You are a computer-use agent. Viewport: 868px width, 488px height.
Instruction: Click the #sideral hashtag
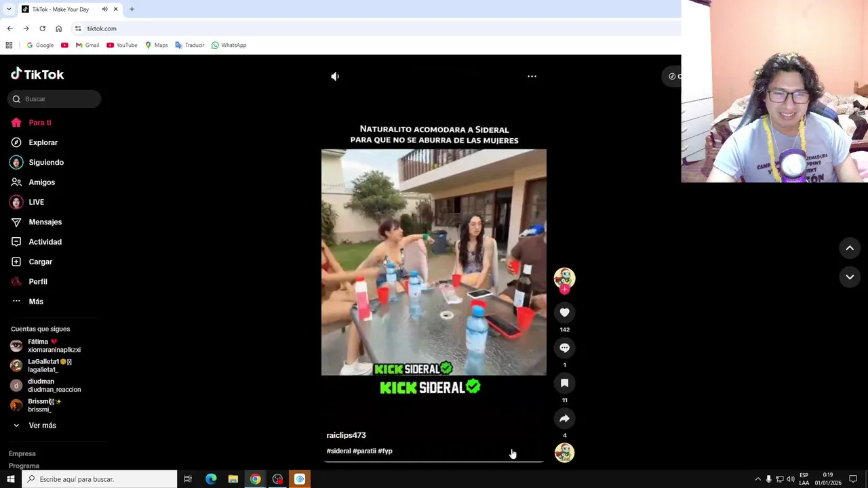pos(338,451)
